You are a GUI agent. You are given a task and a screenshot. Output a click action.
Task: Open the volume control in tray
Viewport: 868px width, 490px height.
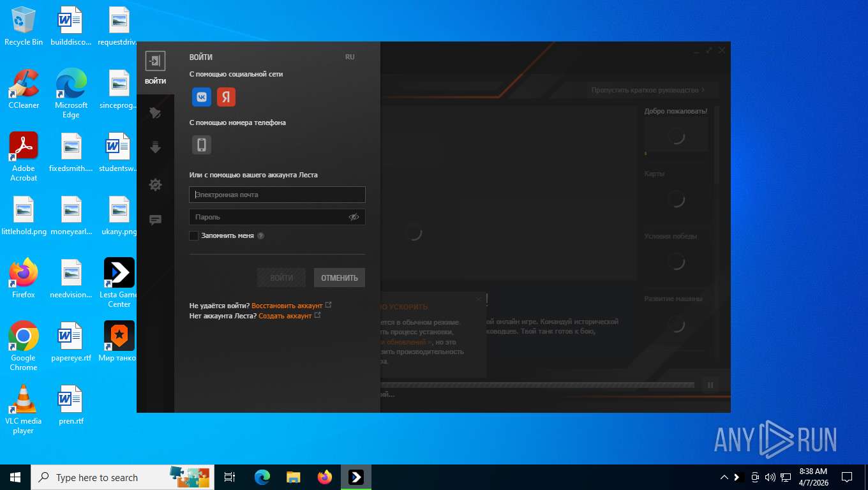pos(770,477)
